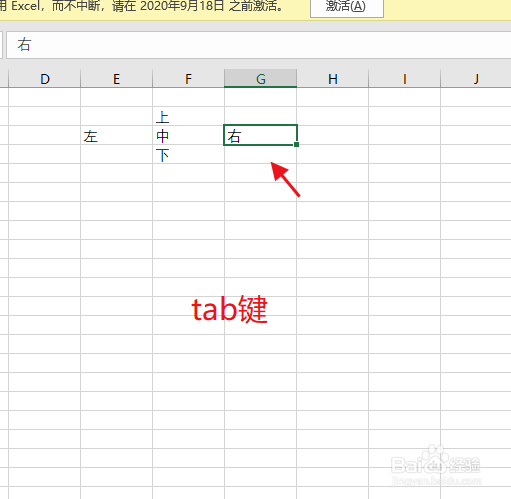Select column D header
This screenshot has width=511, height=499.
click(x=44, y=79)
